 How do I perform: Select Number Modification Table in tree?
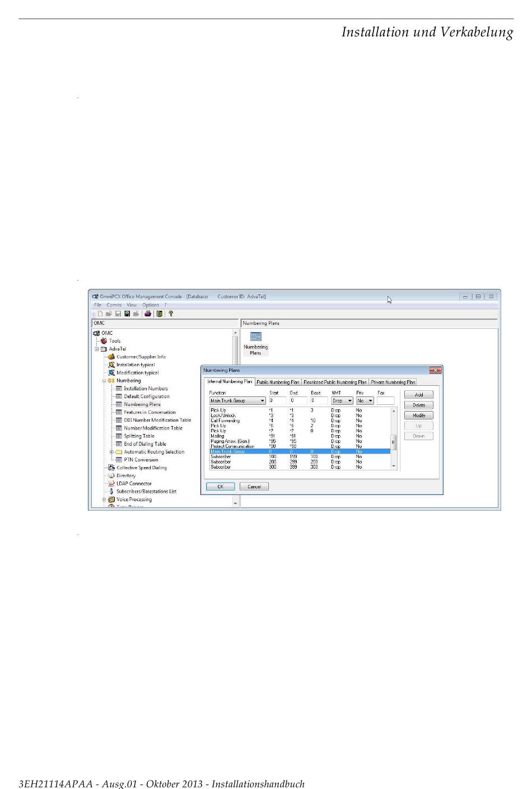tap(153, 428)
